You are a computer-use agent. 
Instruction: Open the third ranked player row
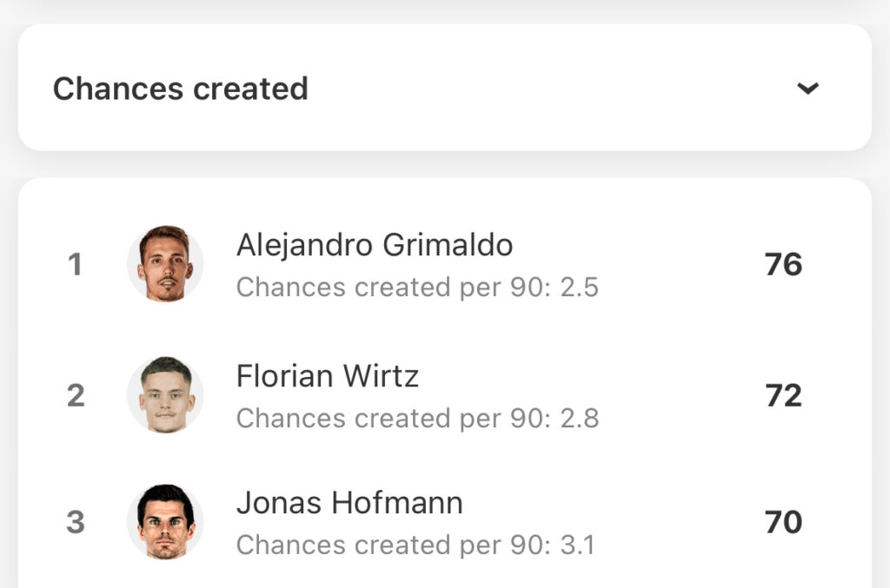point(445,522)
